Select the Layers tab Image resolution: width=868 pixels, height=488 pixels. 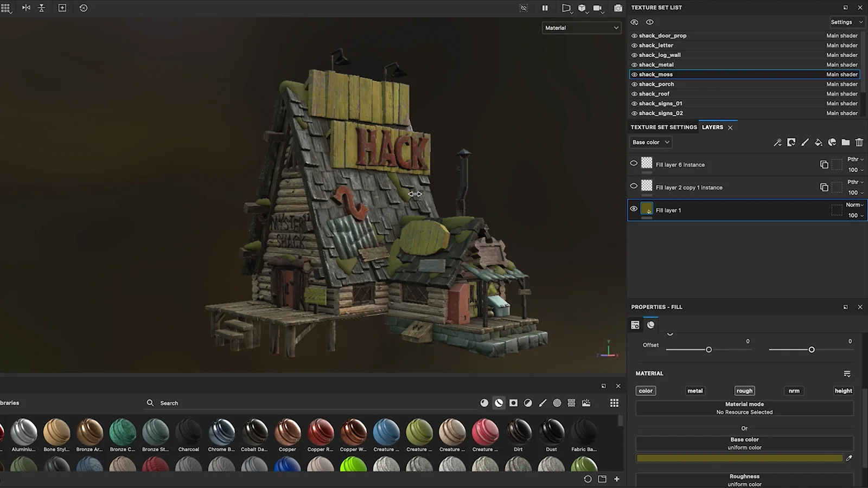712,127
